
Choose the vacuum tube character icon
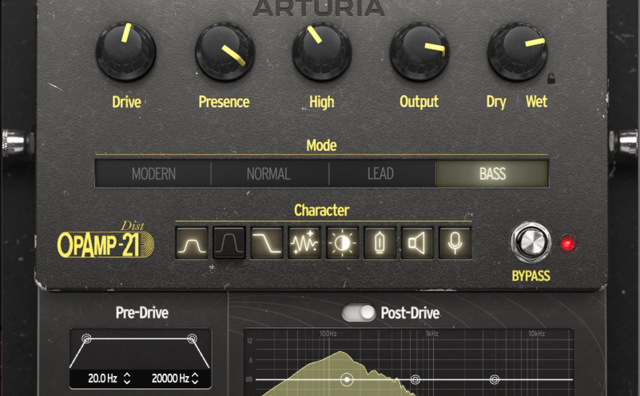coord(380,243)
